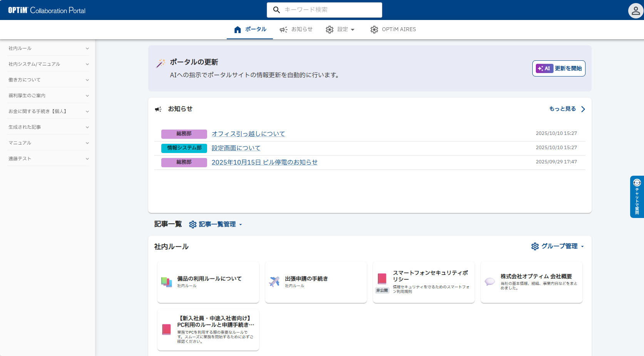Open the 記事一覧管理 gear icon

[192, 224]
